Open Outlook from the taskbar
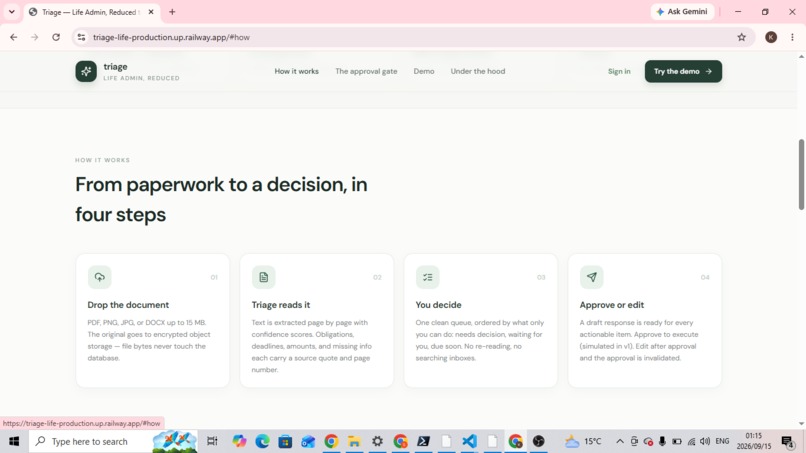Image resolution: width=806 pixels, height=453 pixels. [x=308, y=441]
